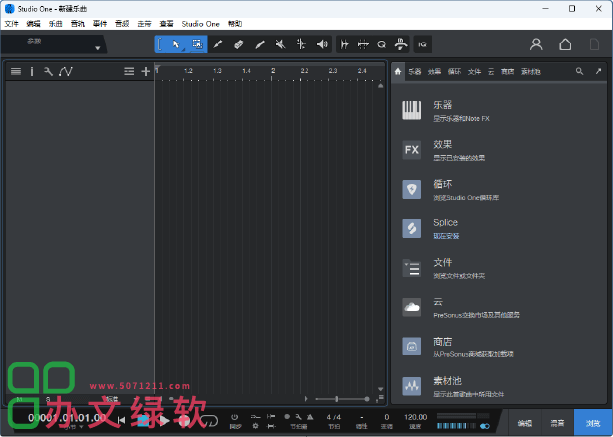The image size is (613, 437).
Task: Open metronome setup wrench in transport
Action: coord(299,417)
